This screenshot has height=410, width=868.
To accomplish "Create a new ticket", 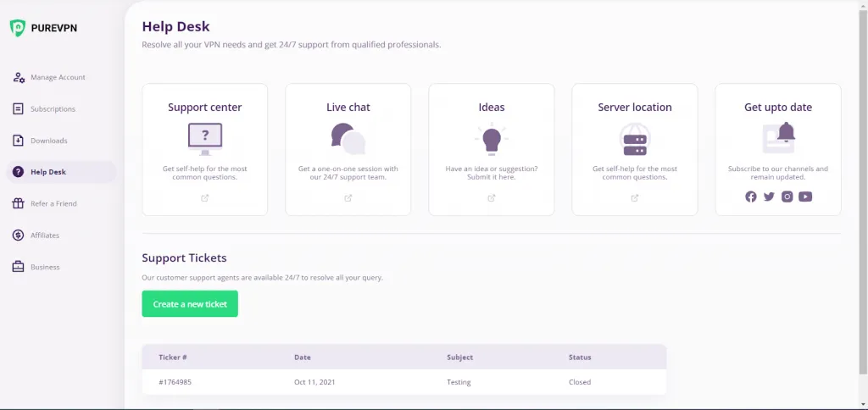I will (190, 304).
